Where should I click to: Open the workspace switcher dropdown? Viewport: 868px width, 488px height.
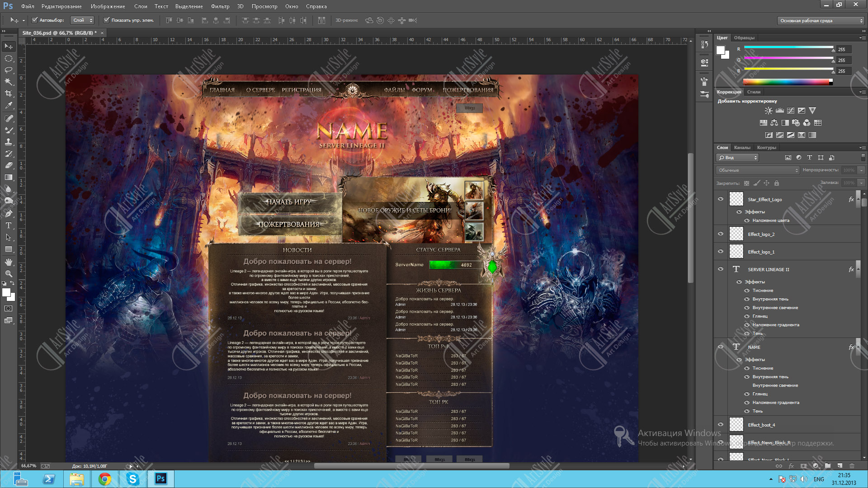[x=821, y=21]
